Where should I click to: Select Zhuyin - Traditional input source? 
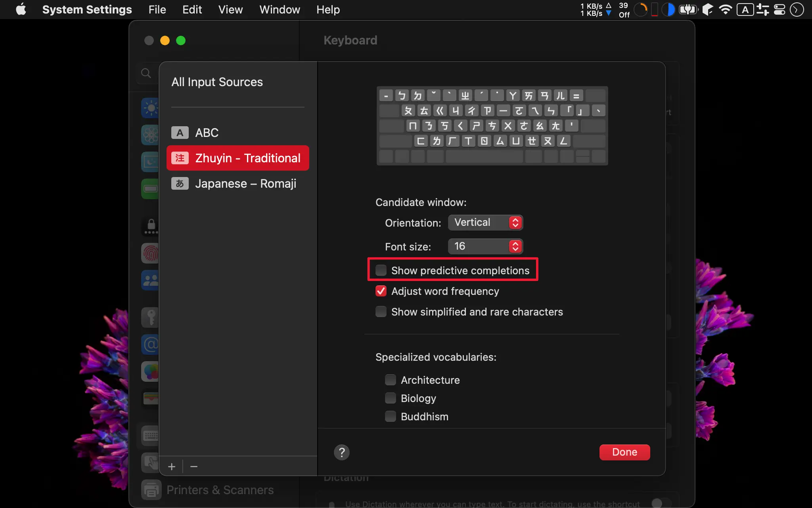238,158
